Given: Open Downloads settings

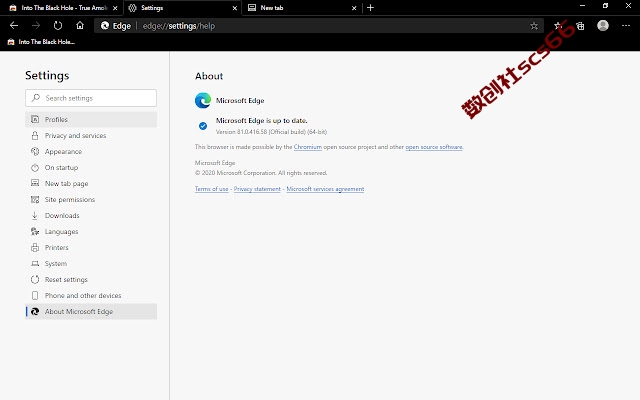Looking at the screenshot, I should 91,215.
